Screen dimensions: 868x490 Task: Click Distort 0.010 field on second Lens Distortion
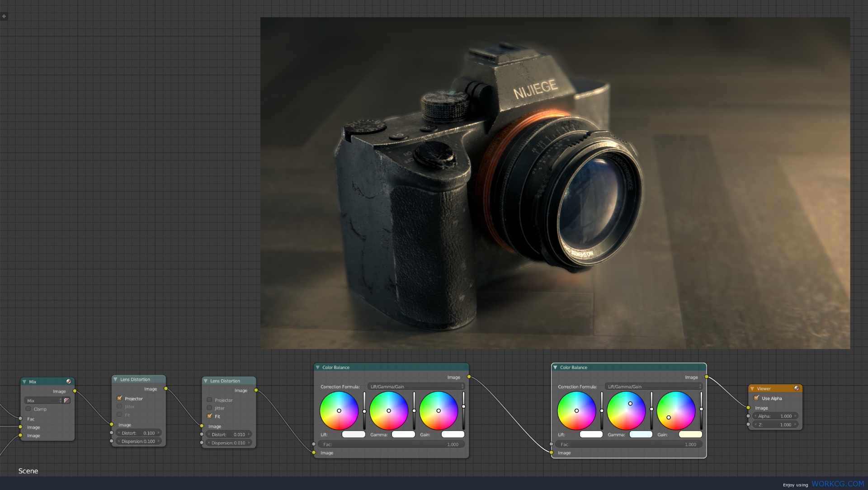[229, 434]
